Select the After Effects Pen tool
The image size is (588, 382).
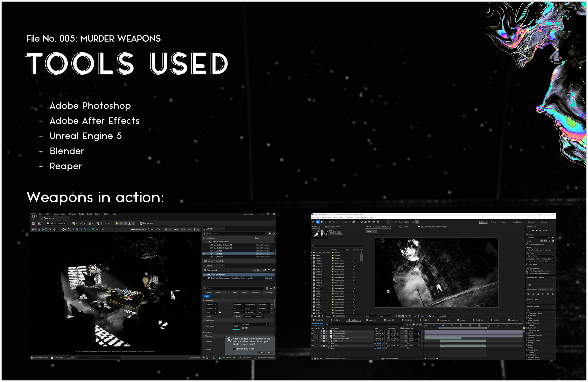point(353,222)
